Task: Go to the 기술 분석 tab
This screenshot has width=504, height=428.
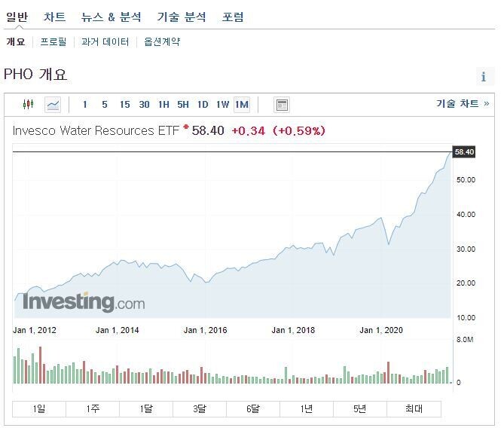Action: point(181,17)
